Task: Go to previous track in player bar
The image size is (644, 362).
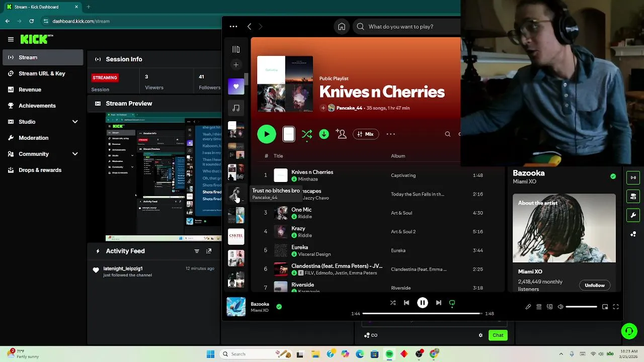Action: tap(407, 303)
